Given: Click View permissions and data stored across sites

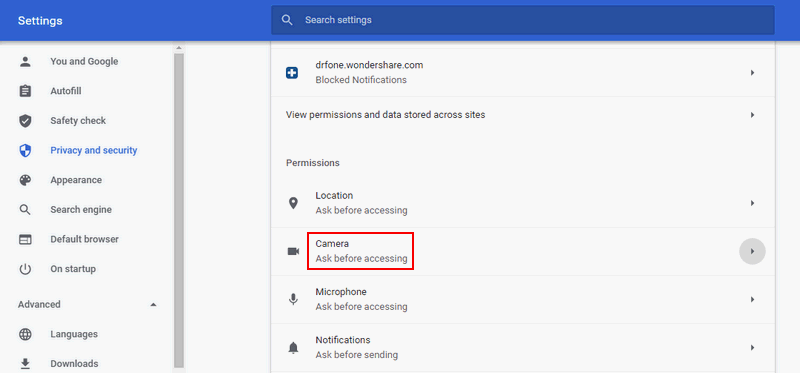Looking at the screenshot, I should point(386,115).
